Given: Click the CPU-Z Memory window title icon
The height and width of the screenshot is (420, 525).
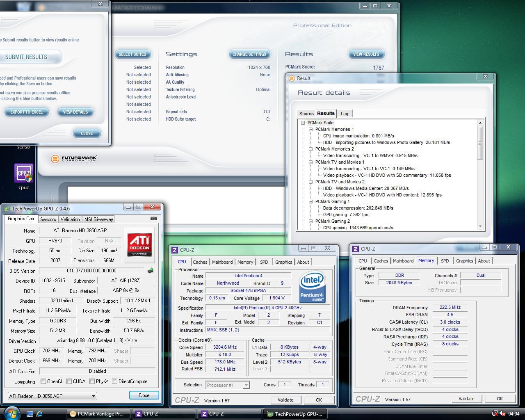Looking at the screenshot, I should point(356,249).
